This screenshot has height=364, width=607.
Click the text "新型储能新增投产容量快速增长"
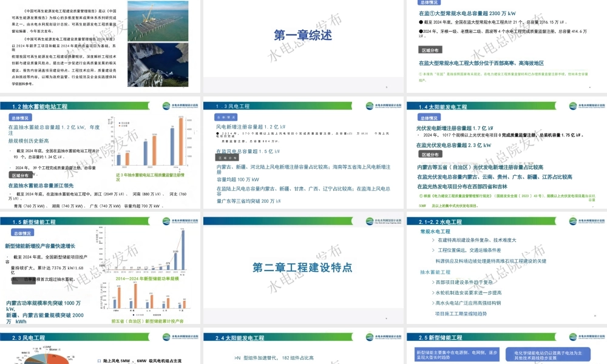click(x=40, y=246)
